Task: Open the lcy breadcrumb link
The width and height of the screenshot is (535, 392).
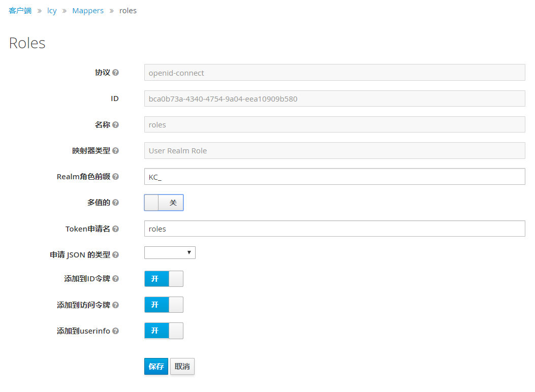Action: [x=52, y=11]
